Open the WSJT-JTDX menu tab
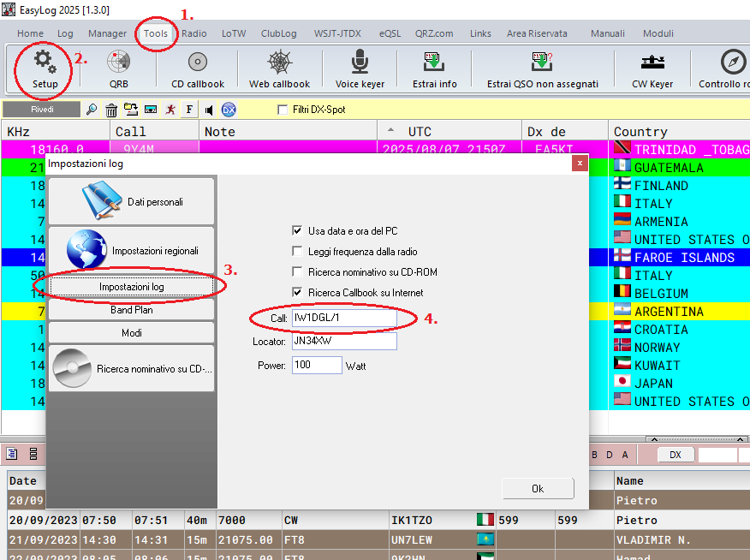The height and width of the screenshot is (560, 750). (x=337, y=33)
